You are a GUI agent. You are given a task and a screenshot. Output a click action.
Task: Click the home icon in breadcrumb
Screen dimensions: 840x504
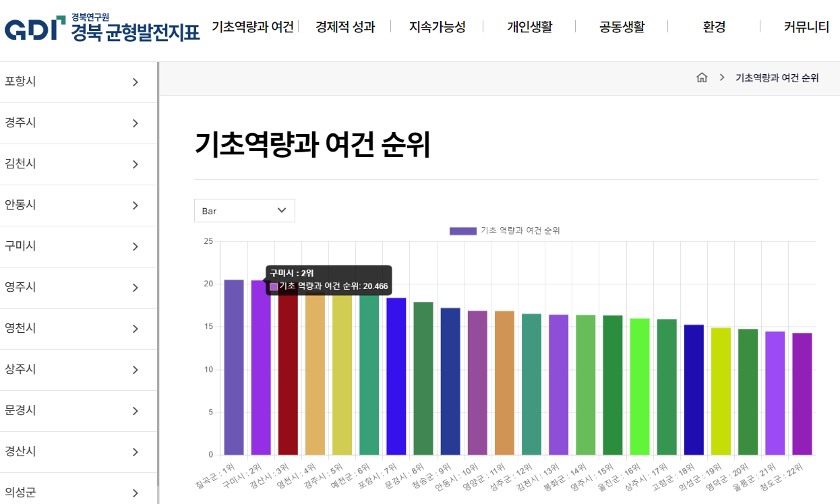pyautogui.click(x=702, y=77)
